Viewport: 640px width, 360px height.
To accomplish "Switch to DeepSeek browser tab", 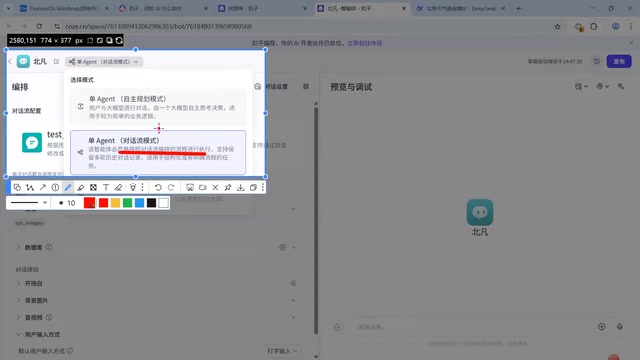I will [x=461, y=8].
